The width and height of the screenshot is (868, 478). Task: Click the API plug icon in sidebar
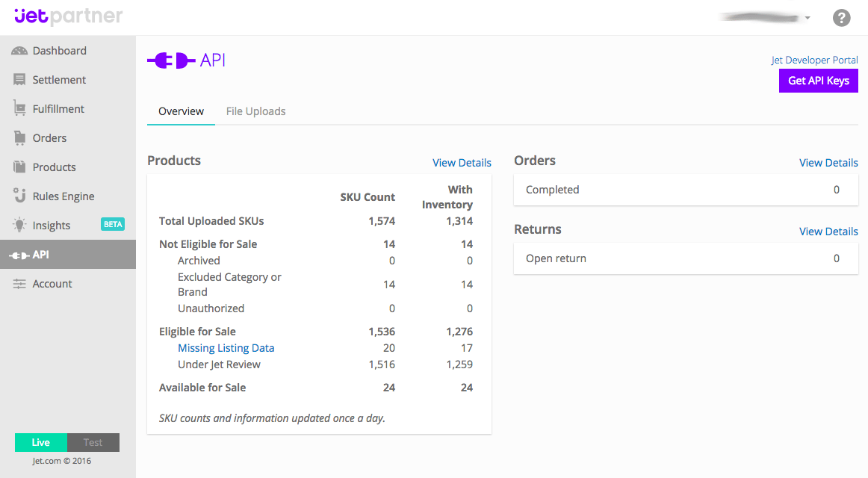pos(19,255)
